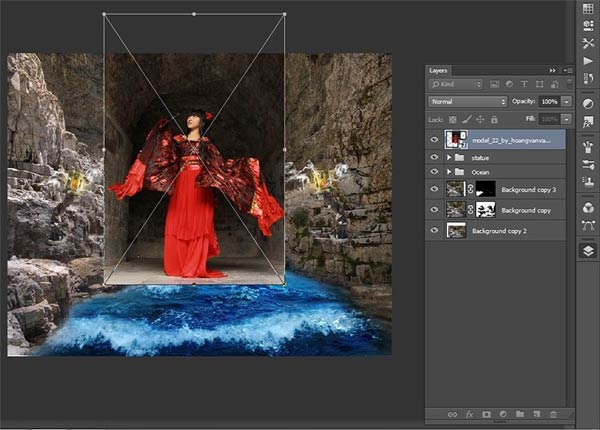The height and width of the screenshot is (430, 600).
Task: Toggle eye of Background copy mask layer
Action: 434,210
